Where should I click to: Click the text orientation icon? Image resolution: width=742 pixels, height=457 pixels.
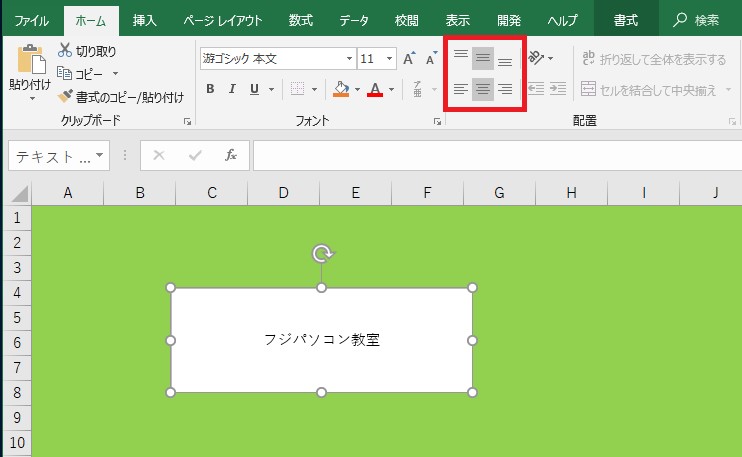pyautogui.click(x=536, y=59)
